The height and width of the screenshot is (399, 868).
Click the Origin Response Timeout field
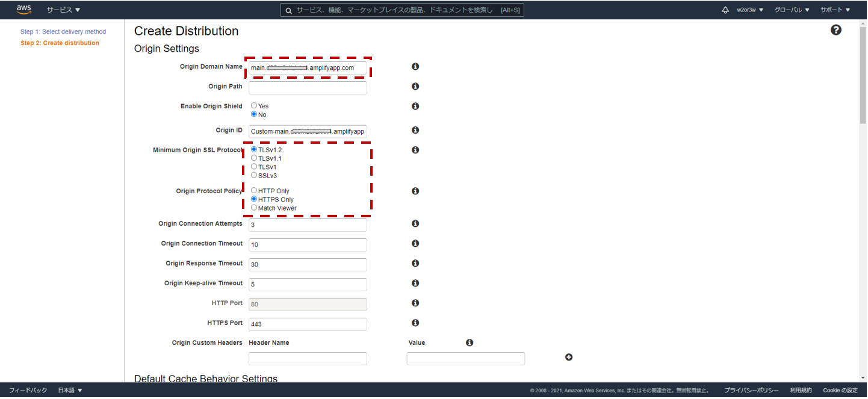[308, 265]
